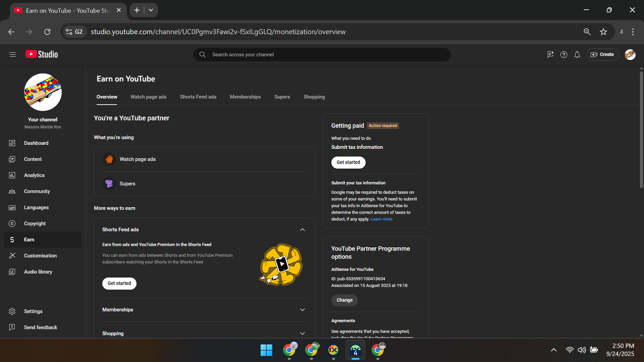Image resolution: width=644 pixels, height=362 pixels.
Task: Open the browser tab search dropdown
Action: [x=151, y=10]
